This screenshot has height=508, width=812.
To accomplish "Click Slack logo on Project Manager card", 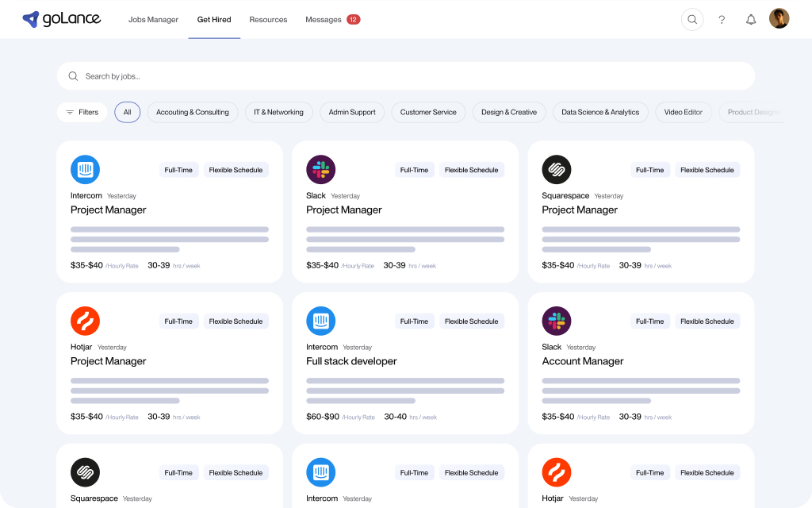I will coord(320,170).
